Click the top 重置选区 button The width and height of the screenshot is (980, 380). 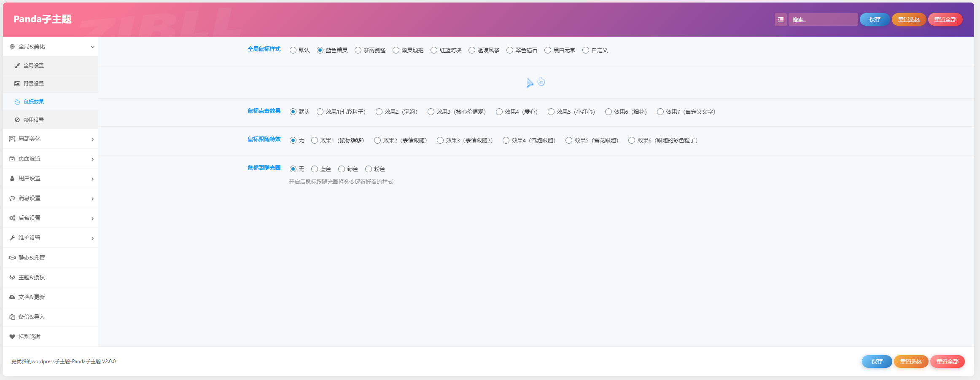coord(909,19)
